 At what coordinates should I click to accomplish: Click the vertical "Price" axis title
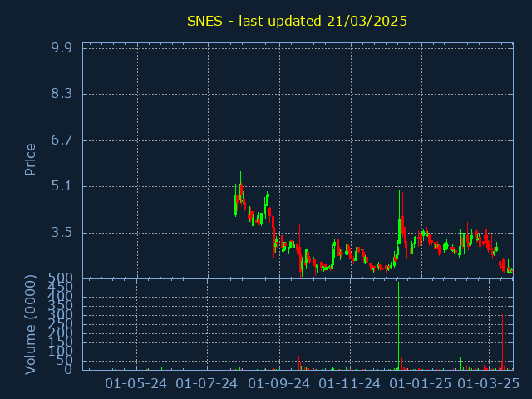point(30,160)
